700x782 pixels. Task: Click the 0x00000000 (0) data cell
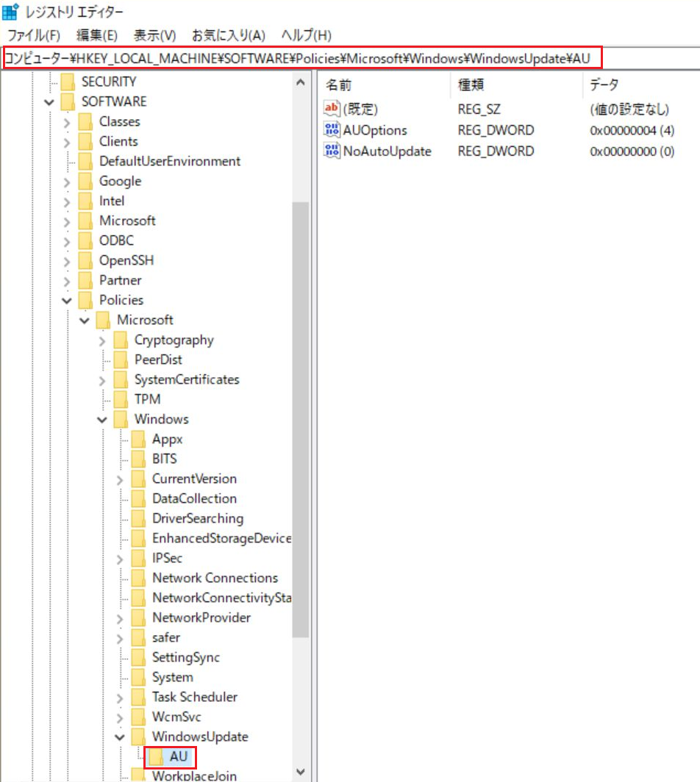(632, 151)
